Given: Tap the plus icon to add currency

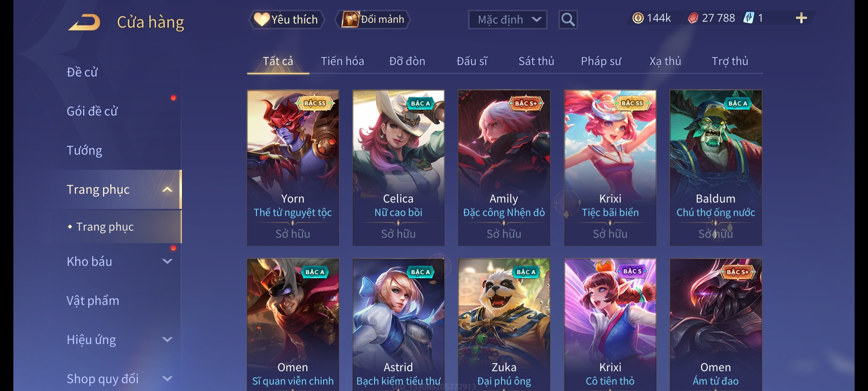Looking at the screenshot, I should pyautogui.click(x=801, y=18).
